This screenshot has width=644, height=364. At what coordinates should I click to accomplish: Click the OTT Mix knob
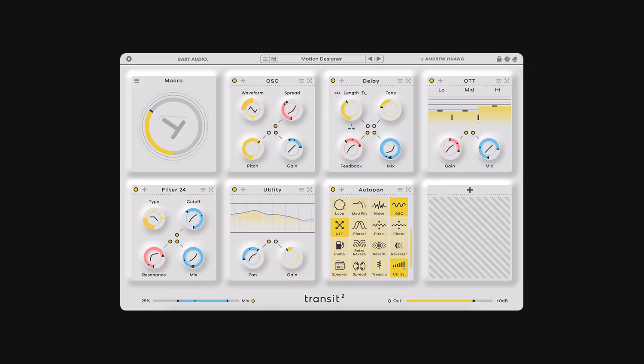pyautogui.click(x=489, y=149)
